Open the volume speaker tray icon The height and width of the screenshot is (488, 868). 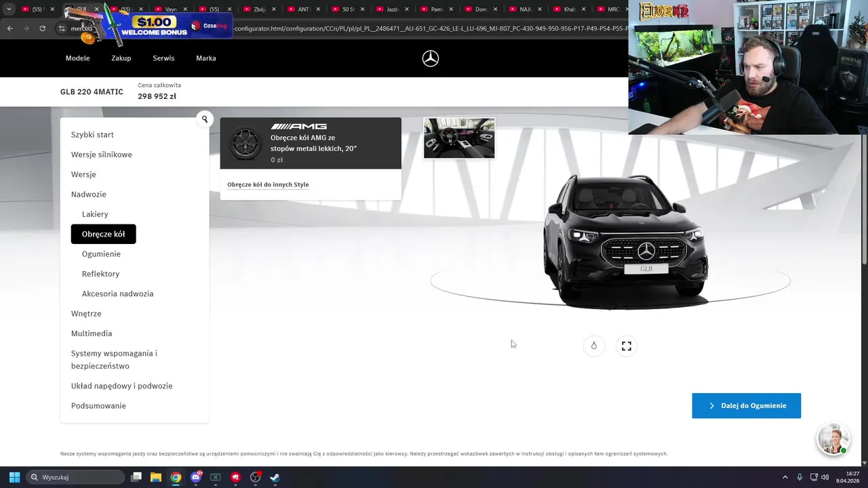[825, 477]
